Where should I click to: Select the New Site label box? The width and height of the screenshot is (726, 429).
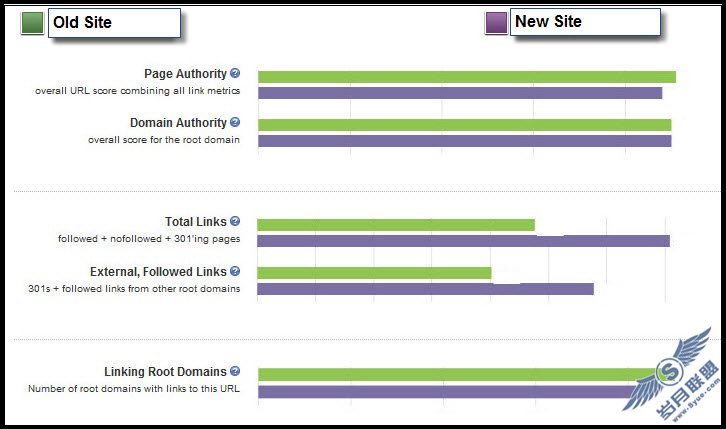pos(584,23)
